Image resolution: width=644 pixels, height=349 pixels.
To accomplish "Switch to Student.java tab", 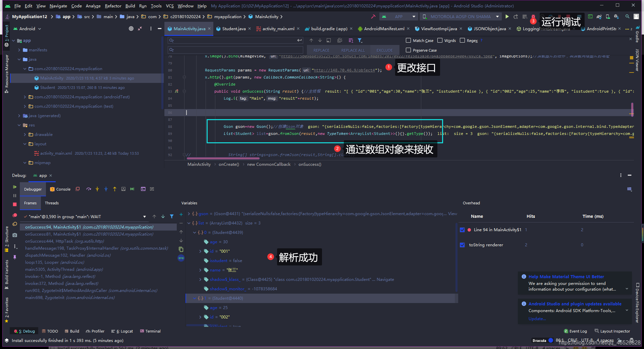I will [x=234, y=29].
